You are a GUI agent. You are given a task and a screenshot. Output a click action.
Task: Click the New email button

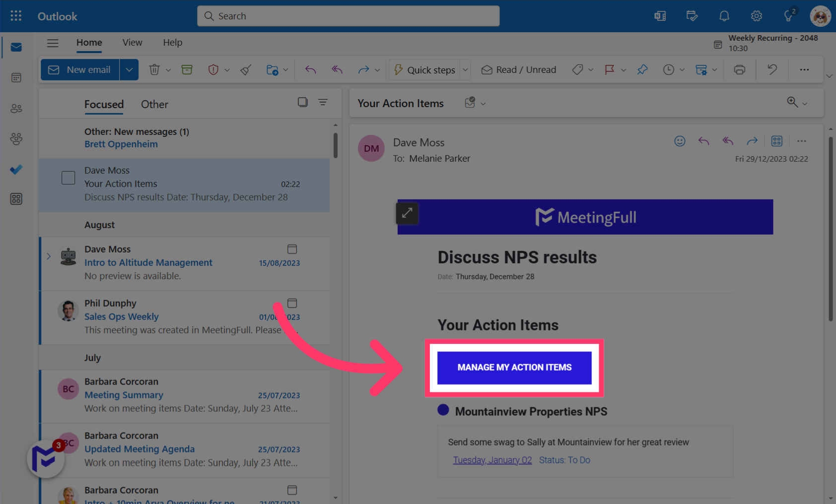(x=80, y=70)
